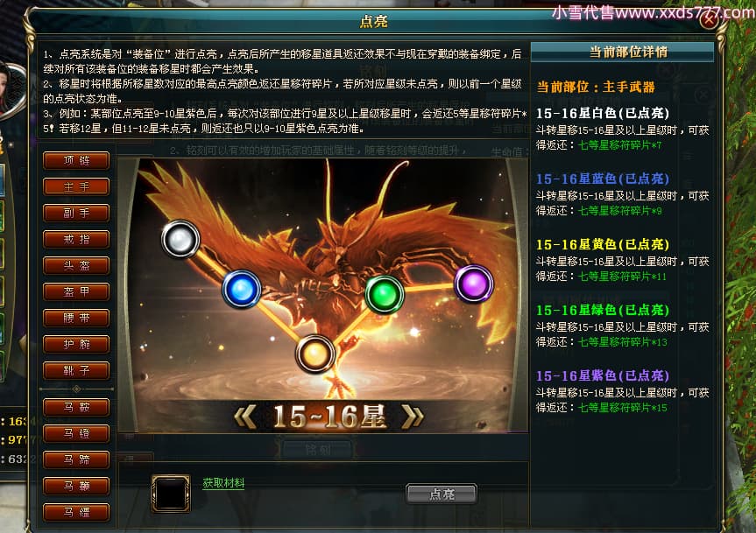Select the yellow star orb
This screenshot has height=533, width=756.
pos(314,354)
